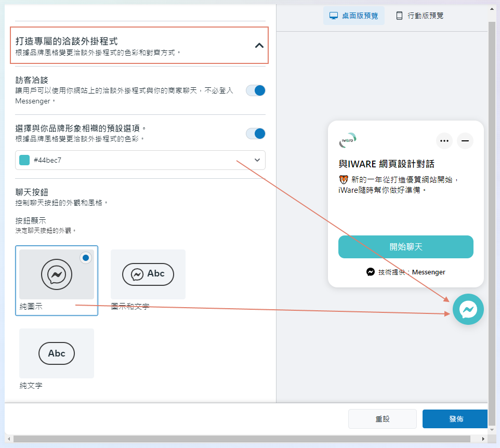
Task: Select the 純文字 text-only button style
Action: (57, 359)
